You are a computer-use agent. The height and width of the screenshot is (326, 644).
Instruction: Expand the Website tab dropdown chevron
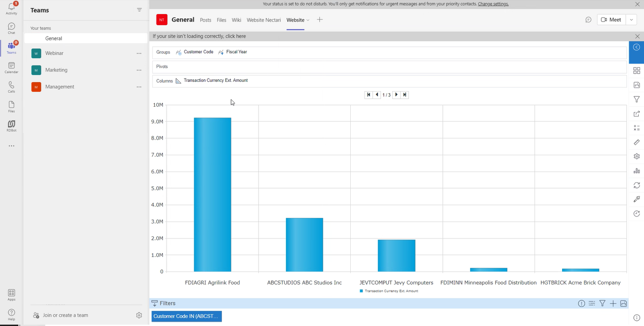[308, 20]
